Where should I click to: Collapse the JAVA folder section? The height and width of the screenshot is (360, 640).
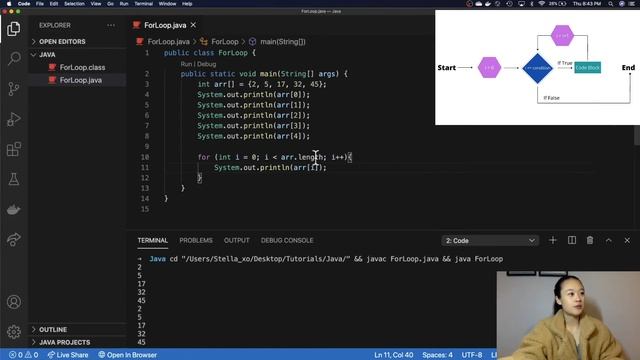pyautogui.click(x=77, y=54)
